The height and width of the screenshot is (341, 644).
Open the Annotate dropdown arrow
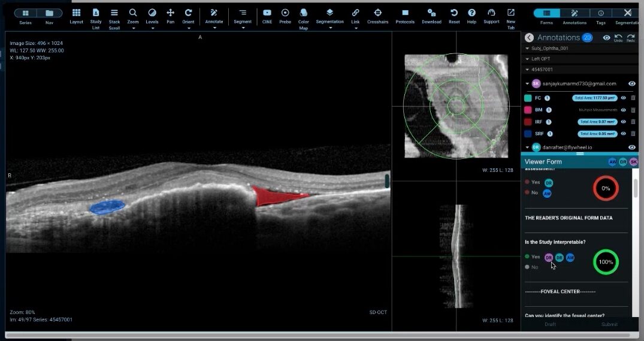(x=214, y=28)
